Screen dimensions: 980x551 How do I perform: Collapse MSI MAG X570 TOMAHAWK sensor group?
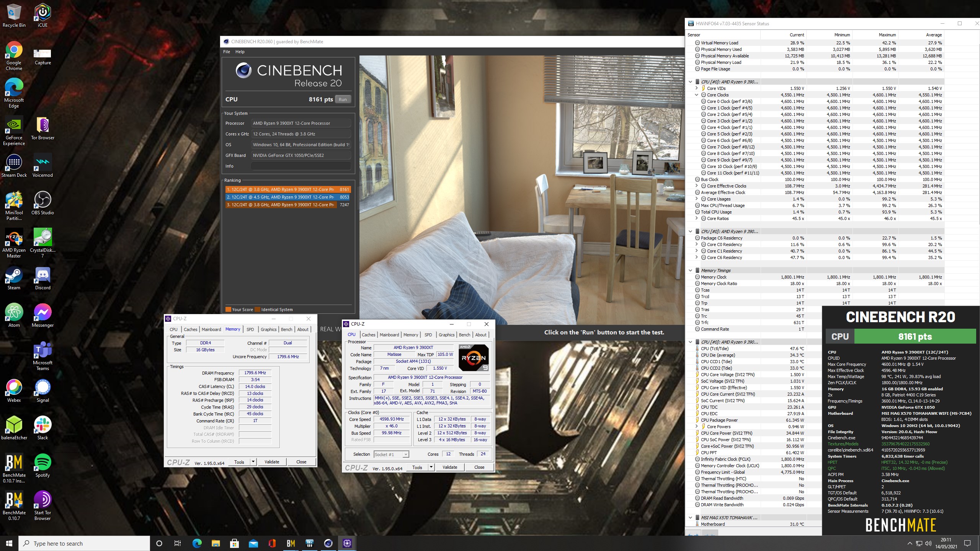coord(691,518)
